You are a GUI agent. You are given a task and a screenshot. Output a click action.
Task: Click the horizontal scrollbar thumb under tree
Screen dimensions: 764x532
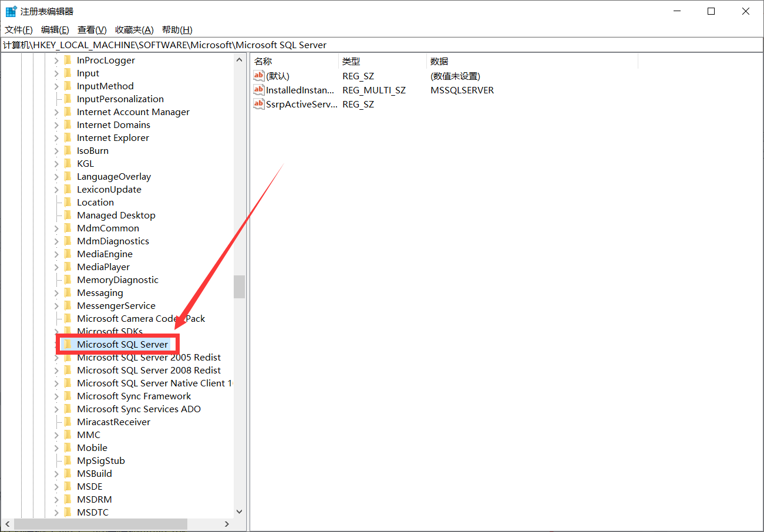point(100,524)
